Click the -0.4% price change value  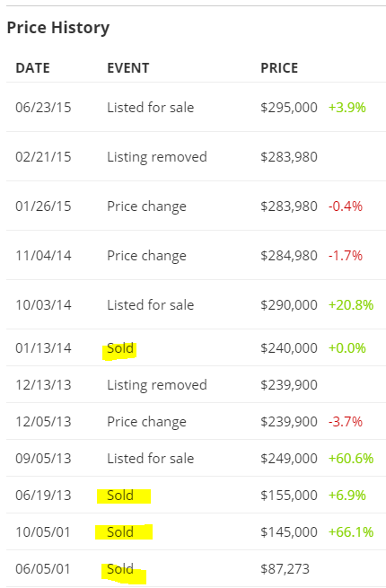(x=346, y=206)
